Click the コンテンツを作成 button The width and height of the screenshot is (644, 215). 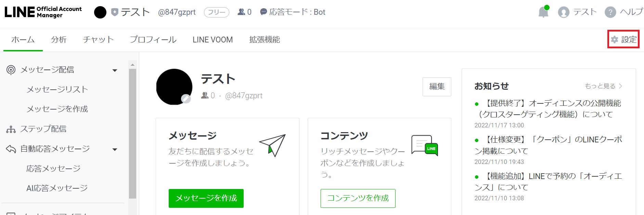(358, 198)
